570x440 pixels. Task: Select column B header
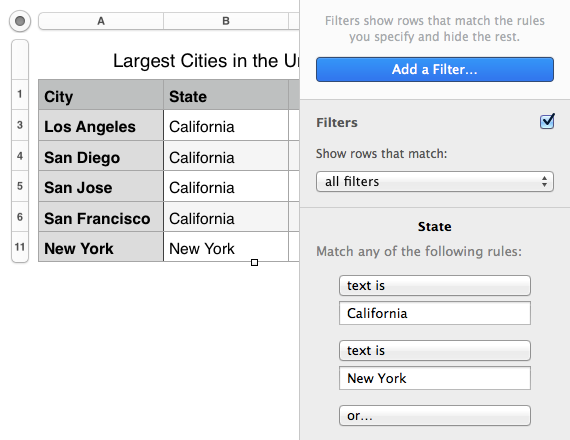click(x=226, y=21)
